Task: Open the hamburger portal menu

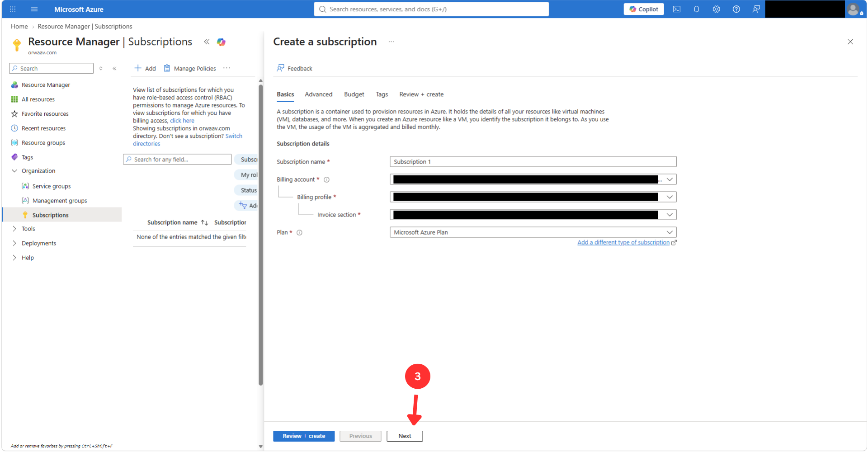Action: 34,9
